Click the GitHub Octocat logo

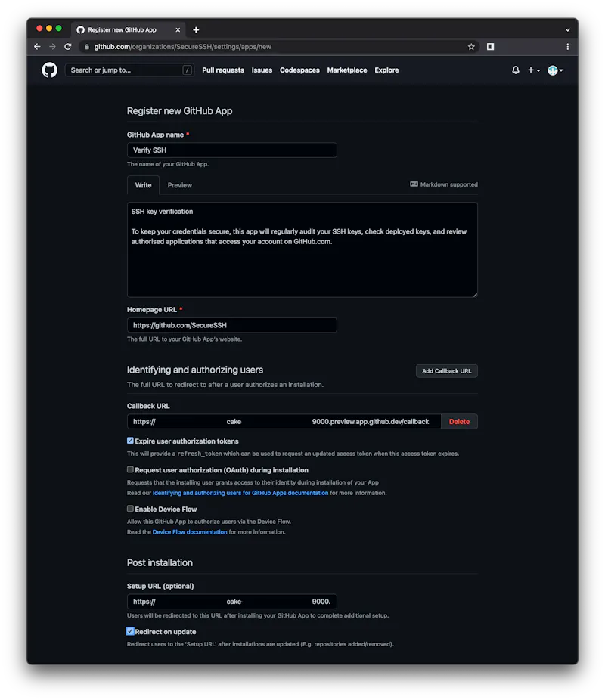tap(50, 70)
